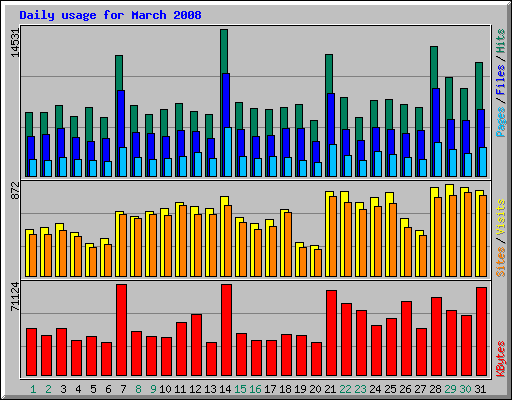Click day label 9
The height and width of the screenshot is (400, 512).
coord(153,389)
